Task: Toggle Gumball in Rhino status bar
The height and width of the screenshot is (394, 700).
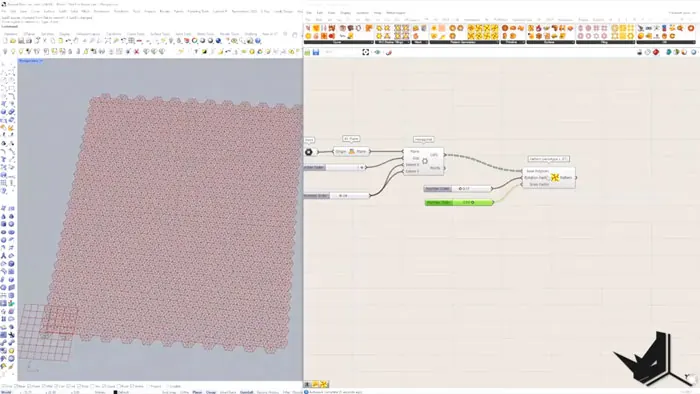Action: pyautogui.click(x=246, y=392)
